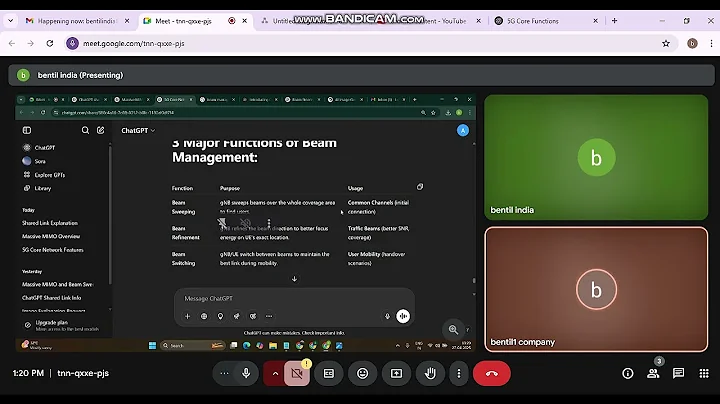Open audio settings dots beside microphone

[224, 373]
